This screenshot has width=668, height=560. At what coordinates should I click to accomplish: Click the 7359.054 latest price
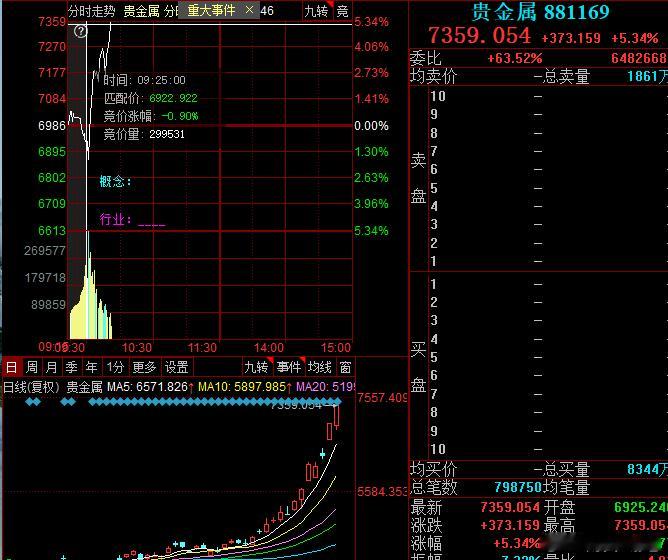tap(480, 35)
